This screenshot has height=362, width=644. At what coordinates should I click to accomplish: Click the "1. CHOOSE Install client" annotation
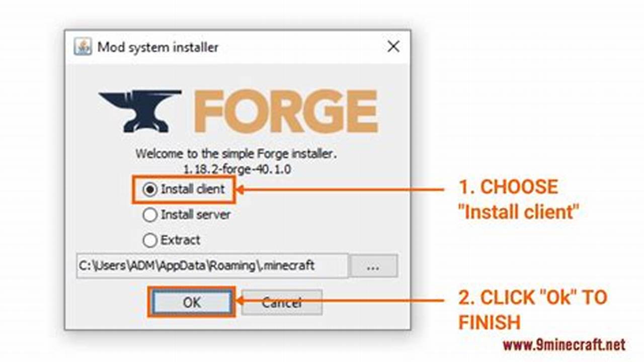click(x=519, y=199)
